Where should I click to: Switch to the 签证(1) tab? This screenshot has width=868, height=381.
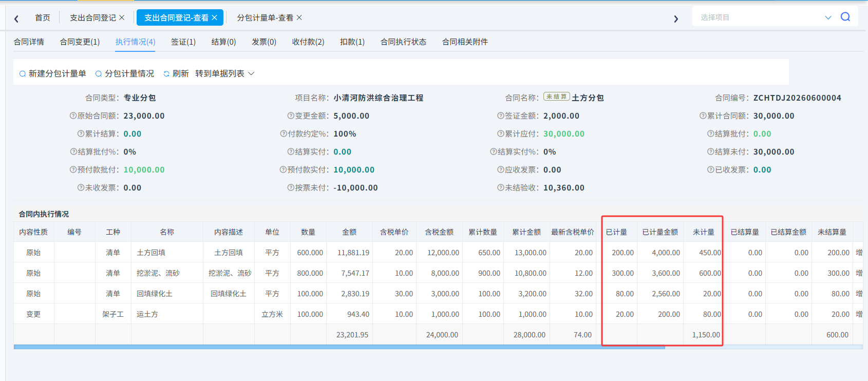(x=183, y=42)
